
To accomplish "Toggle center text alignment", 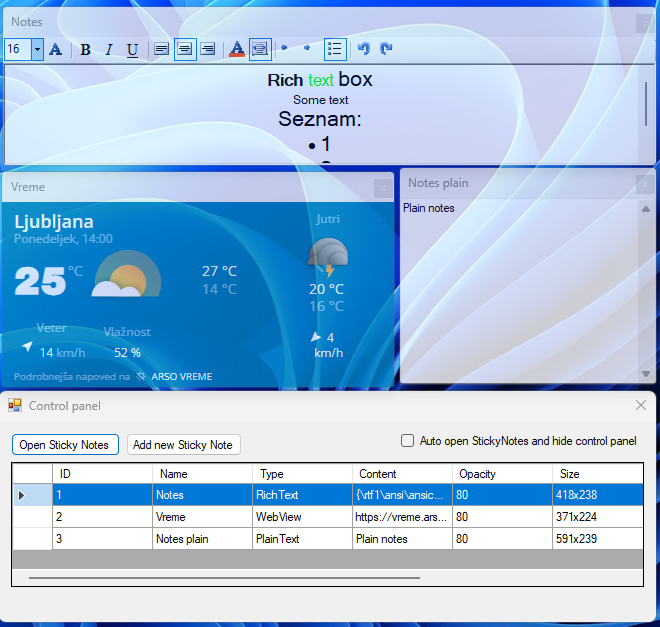I will [x=185, y=49].
